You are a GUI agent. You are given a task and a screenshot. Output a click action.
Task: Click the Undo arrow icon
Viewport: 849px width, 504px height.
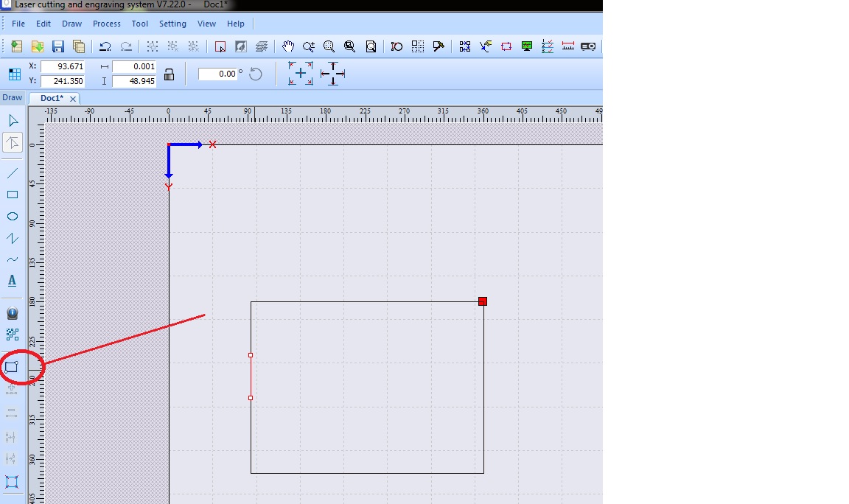tap(105, 46)
